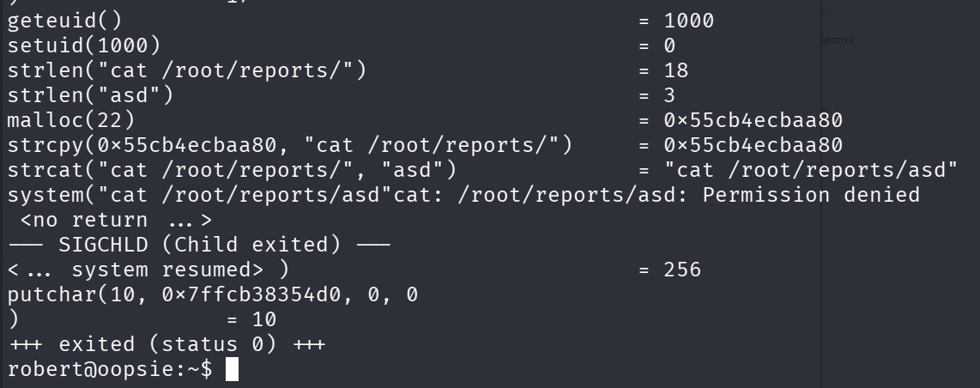Viewport: 980px width, 388px height.
Task: Click the "system resumed" line
Action: [148, 270]
